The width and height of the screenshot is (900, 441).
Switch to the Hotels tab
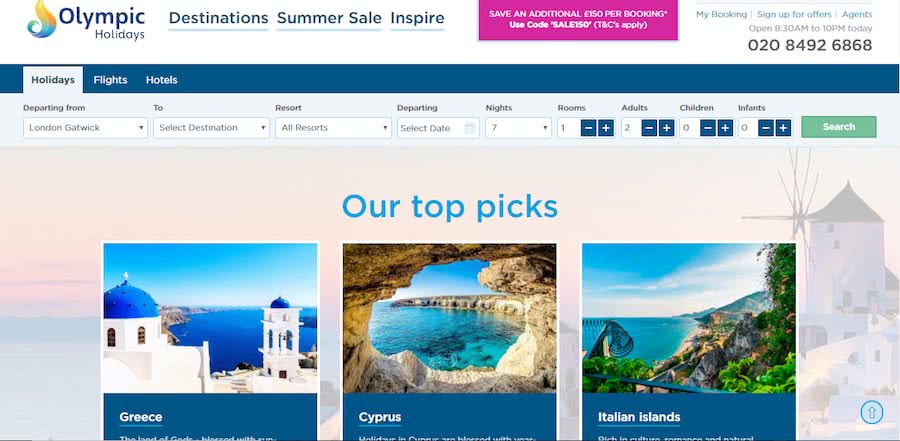[161, 80]
